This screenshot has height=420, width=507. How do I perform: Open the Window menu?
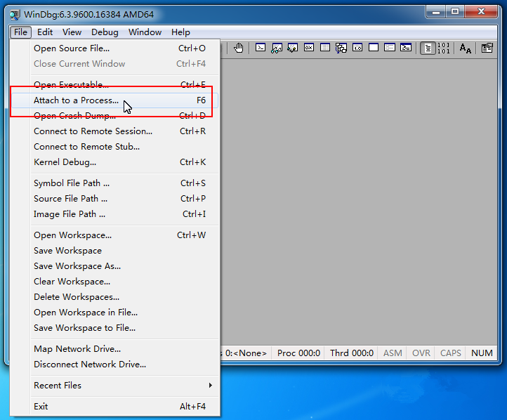145,32
